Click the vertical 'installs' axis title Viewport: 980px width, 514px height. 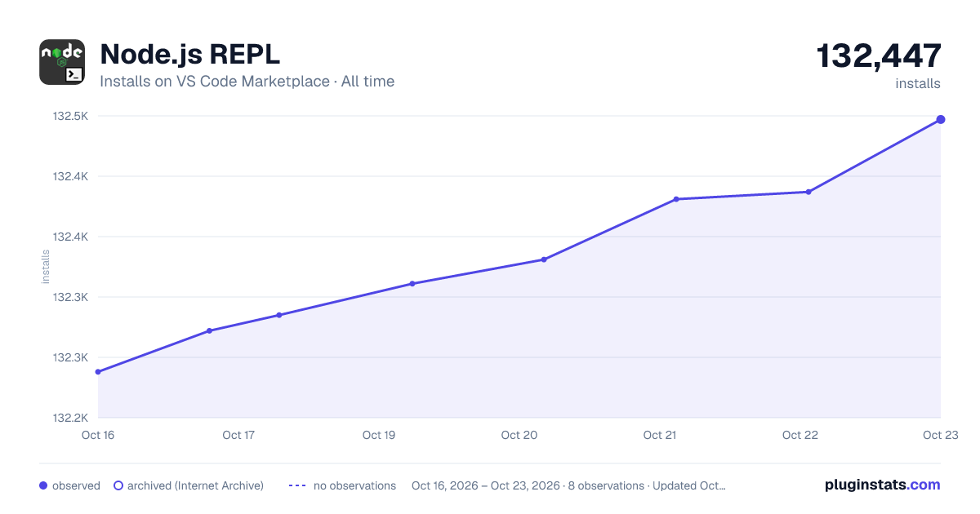46,267
